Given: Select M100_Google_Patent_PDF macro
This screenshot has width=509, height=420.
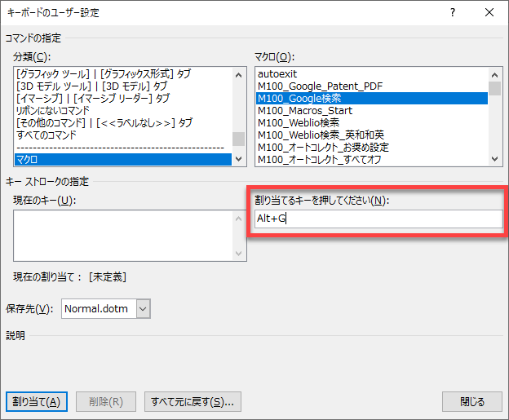Looking at the screenshot, I should tap(371, 86).
